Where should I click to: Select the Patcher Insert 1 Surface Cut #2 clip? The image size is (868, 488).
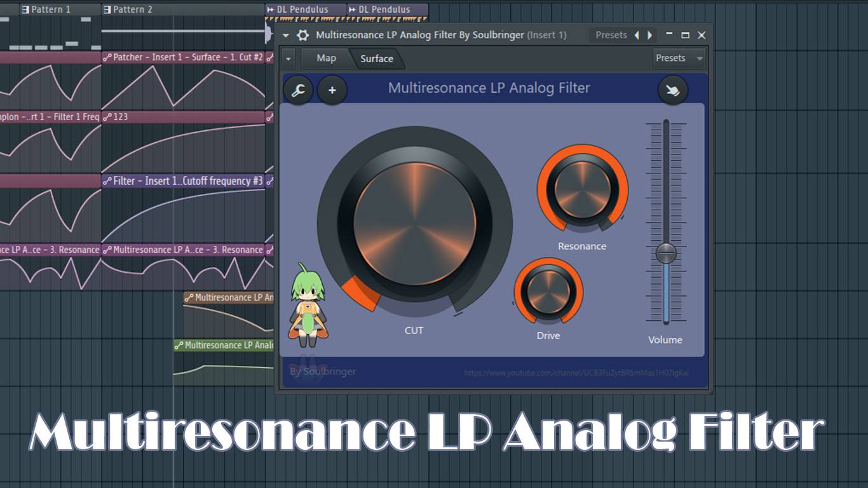pos(183,57)
